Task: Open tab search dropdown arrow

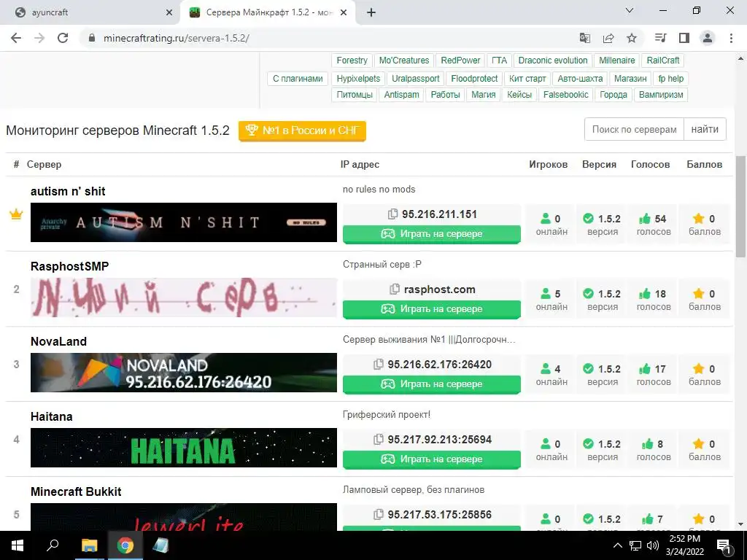Action: [x=630, y=10]
